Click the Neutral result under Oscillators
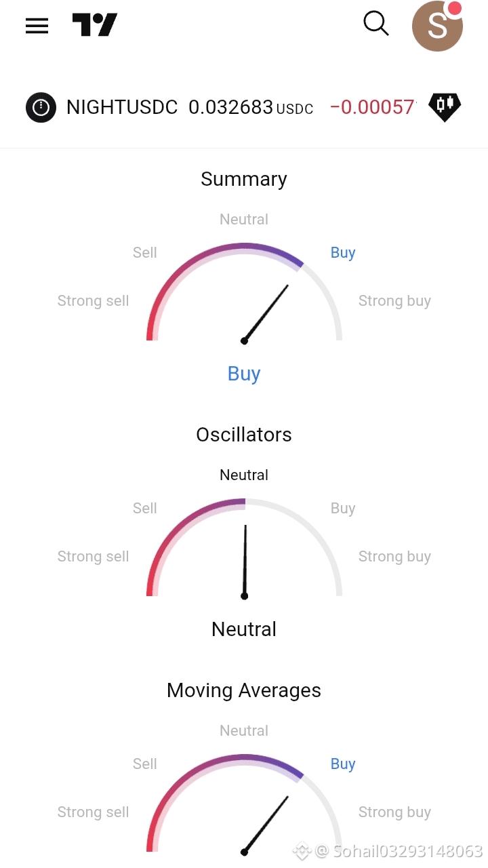488x868 pixels. 244,629
